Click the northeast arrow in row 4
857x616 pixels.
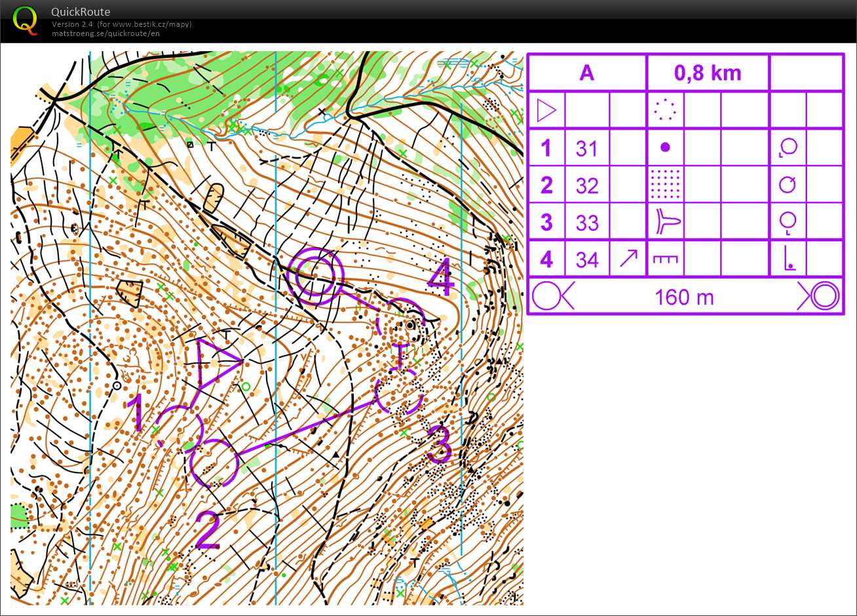point(628,259)
